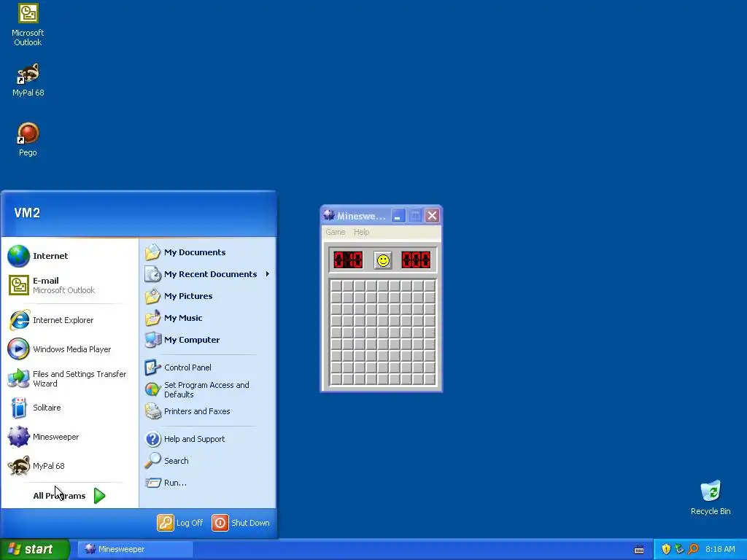Open the Help menu in Minesweeper
Image resolution: width=747 pixels, height=560 pixels.
click(361, 232)
